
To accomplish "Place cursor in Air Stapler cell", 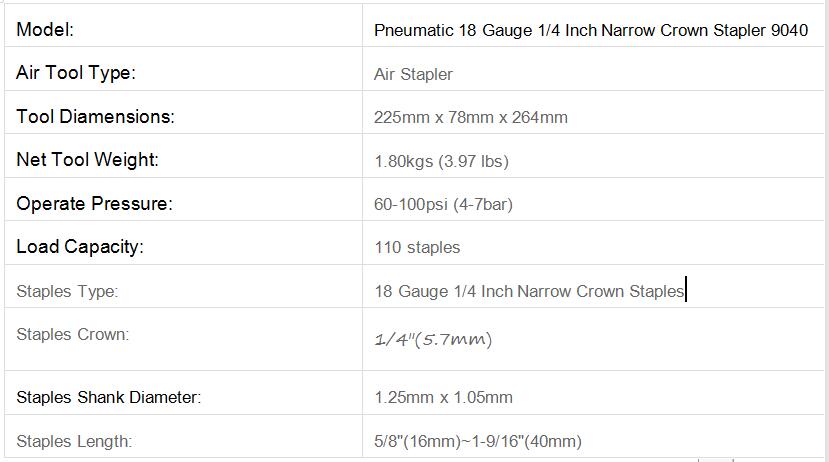I will (593, 69).
